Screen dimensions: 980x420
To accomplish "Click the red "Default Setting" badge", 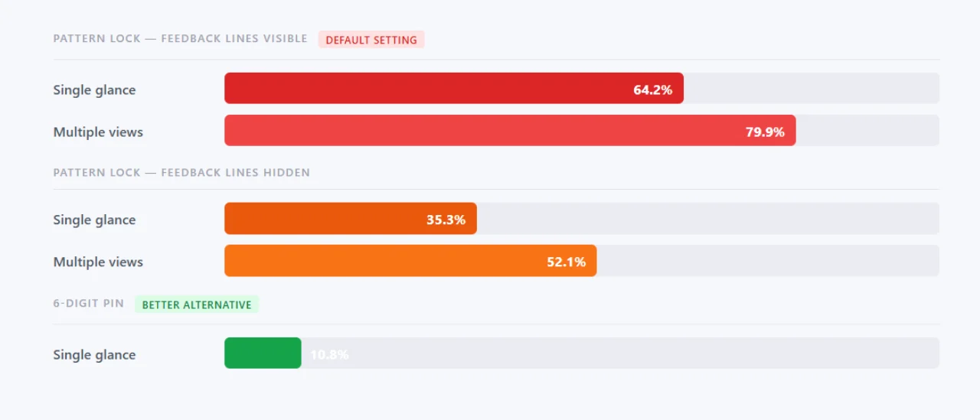I will pyautogui.click(x=371, y=40).
